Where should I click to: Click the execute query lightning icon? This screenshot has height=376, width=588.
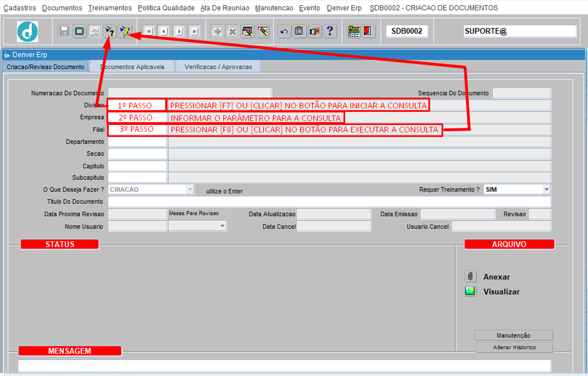(125, 32)
